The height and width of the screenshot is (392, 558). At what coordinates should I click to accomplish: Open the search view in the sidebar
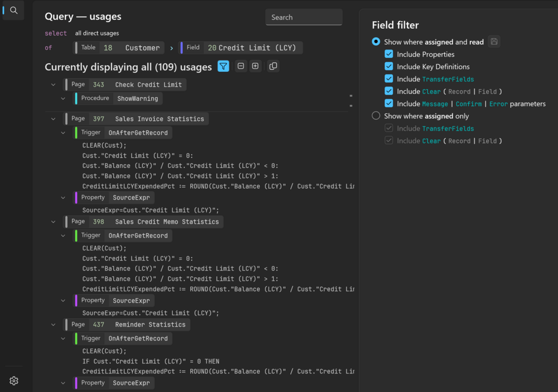pyautogui.click(x=13, y=10)
